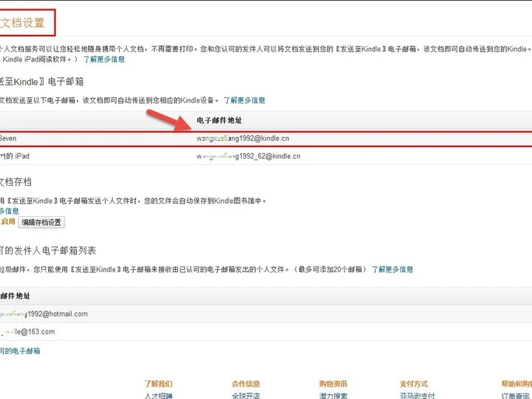Click the 发件人电子邮箱列表 section heading
The width and height of the screenshot is (532, 399).
click(x=48, y=250)
